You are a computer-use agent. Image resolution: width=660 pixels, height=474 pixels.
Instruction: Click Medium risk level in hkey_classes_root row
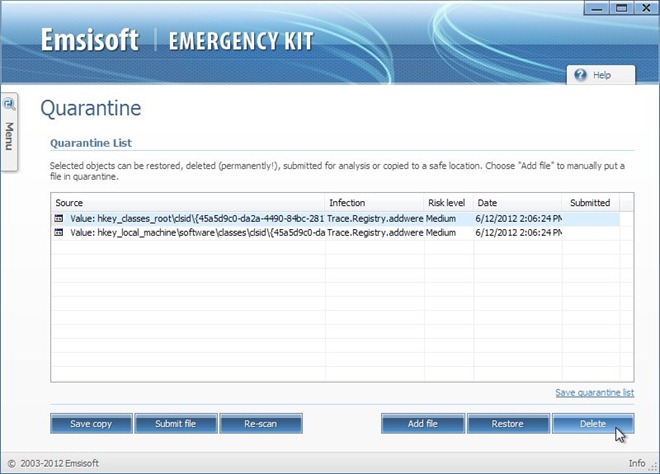(441, 218)
